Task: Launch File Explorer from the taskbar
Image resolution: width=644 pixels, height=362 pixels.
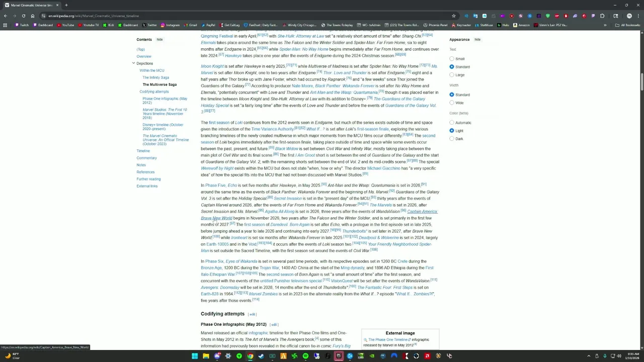Action: pyautogui.click(x=206, y=356)
